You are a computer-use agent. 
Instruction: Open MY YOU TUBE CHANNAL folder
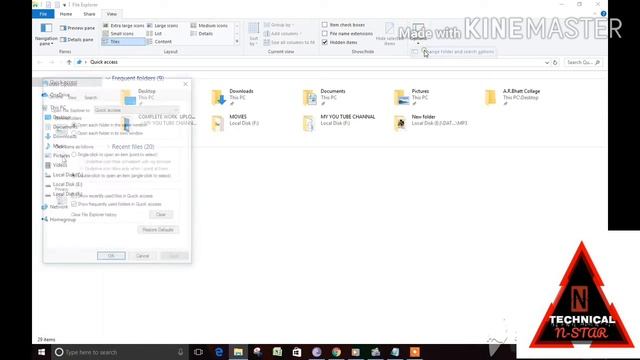(x=339, y=122)
